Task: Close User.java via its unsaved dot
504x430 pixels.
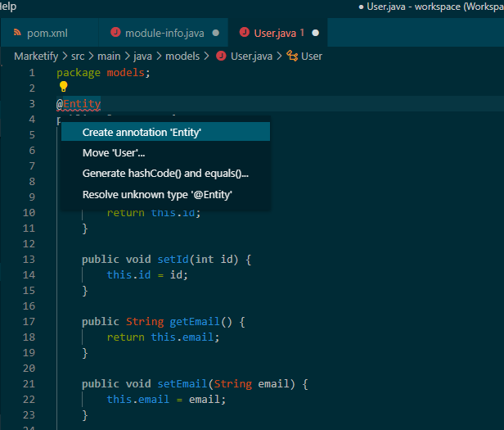Action: [316, 33]
